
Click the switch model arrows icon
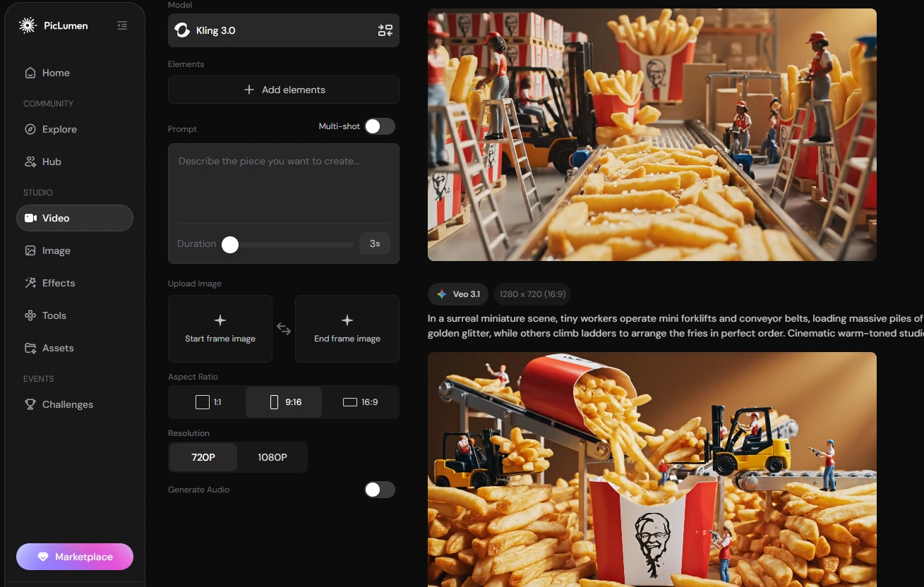[385, 30]
